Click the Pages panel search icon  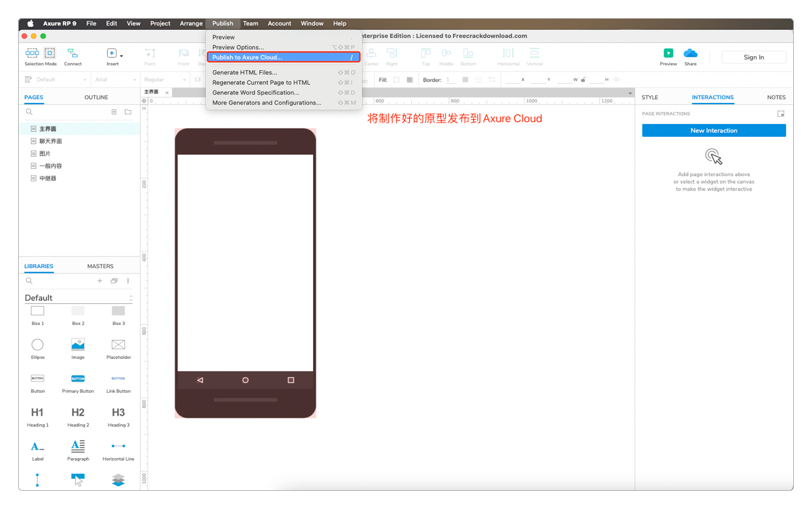tap(29, 112)
